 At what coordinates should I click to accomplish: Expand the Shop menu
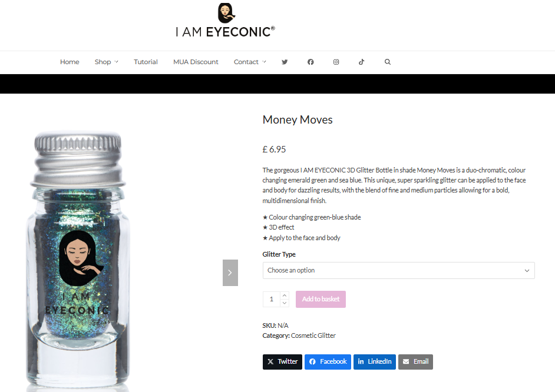coord(106,62)
